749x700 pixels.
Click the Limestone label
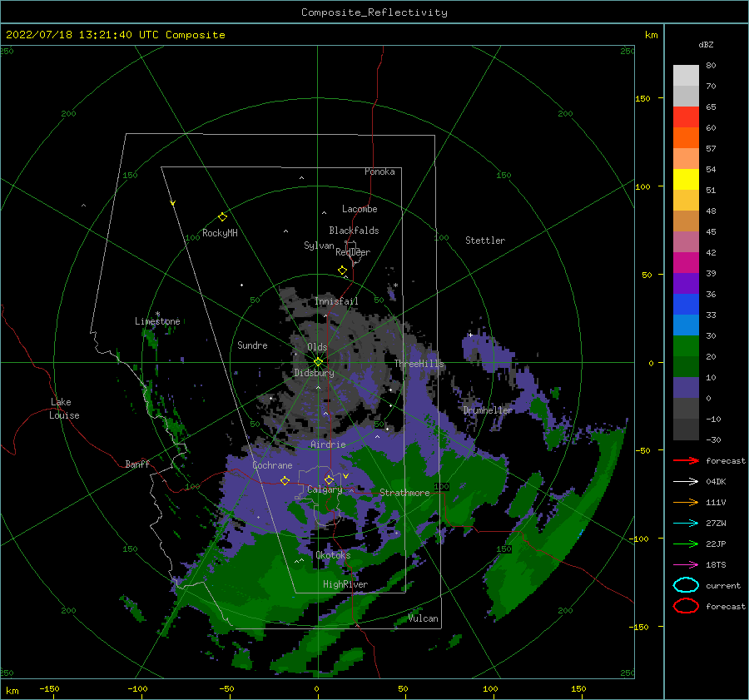click(157, 321)
